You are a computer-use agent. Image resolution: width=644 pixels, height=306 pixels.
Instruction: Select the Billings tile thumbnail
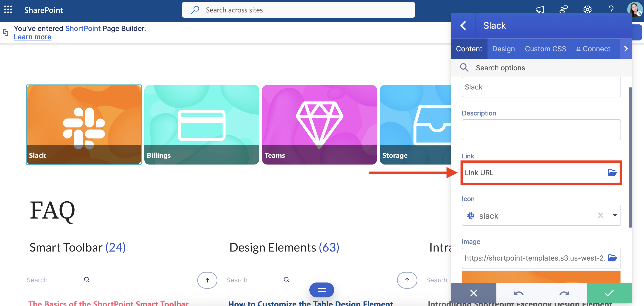point(202,125)
